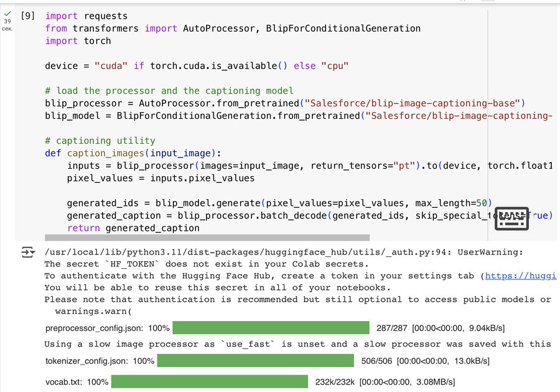Click the "warnings.warn(" output line
This screenshot has height=392, width=560.
(93, 311)
